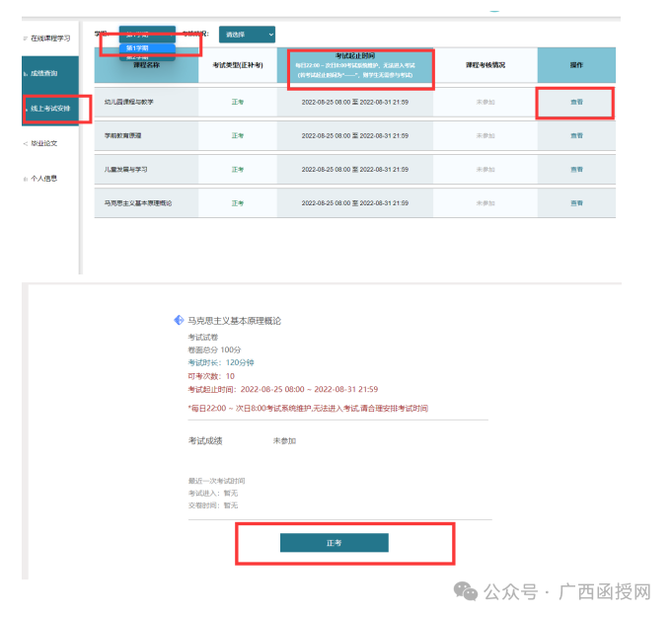This screenshot has width=672, height=618.
Task: Click the 考试进入：暂无 text
Action: (213, 494)
